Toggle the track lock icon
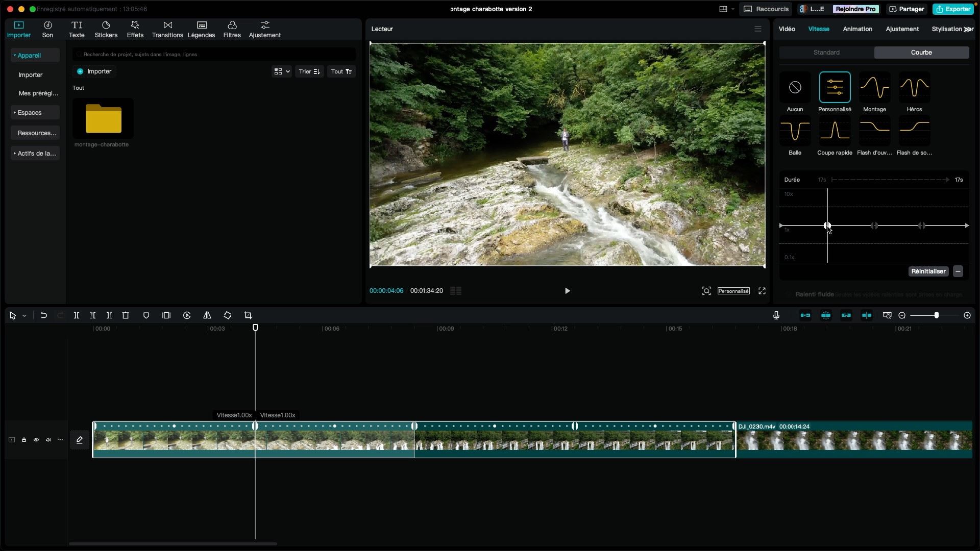Image resolution: width=980 pixels, height=551 pixels. pos(24,440)
